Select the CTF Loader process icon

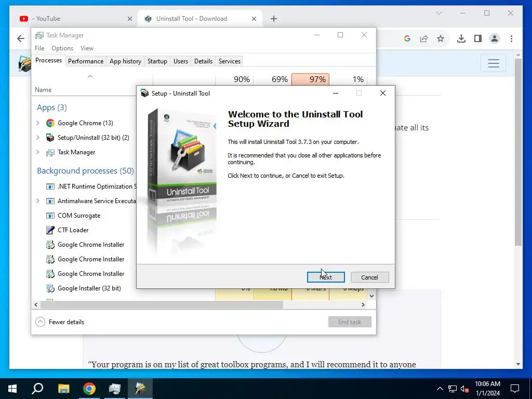(x=50, y=230)
